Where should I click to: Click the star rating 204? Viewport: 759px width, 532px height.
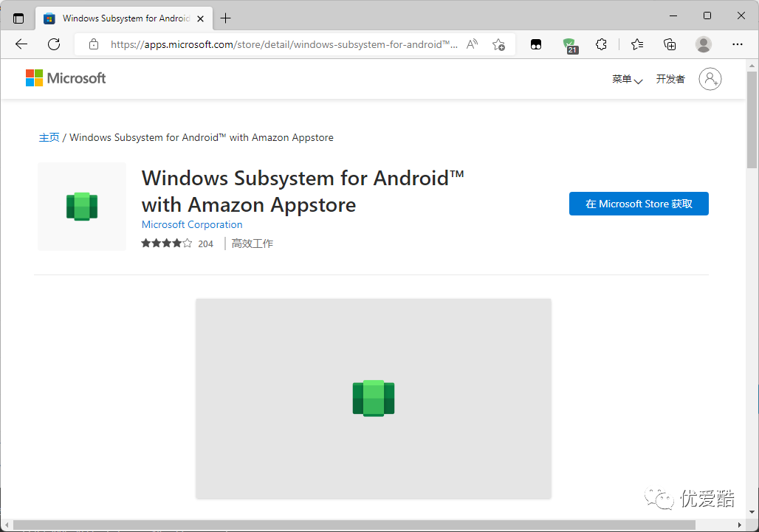[177, 243]
